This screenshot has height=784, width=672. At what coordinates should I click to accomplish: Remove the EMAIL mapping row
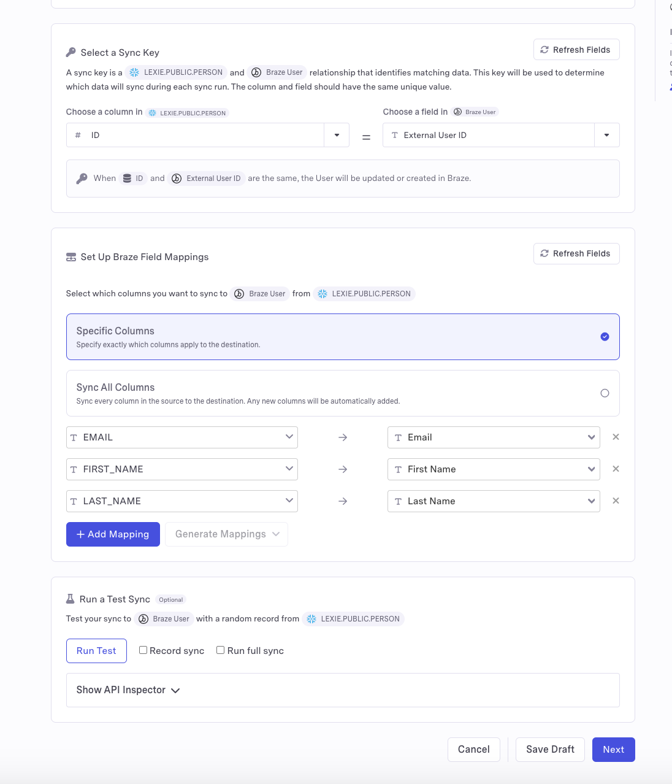pyautogui.click(x=616, y=437)
